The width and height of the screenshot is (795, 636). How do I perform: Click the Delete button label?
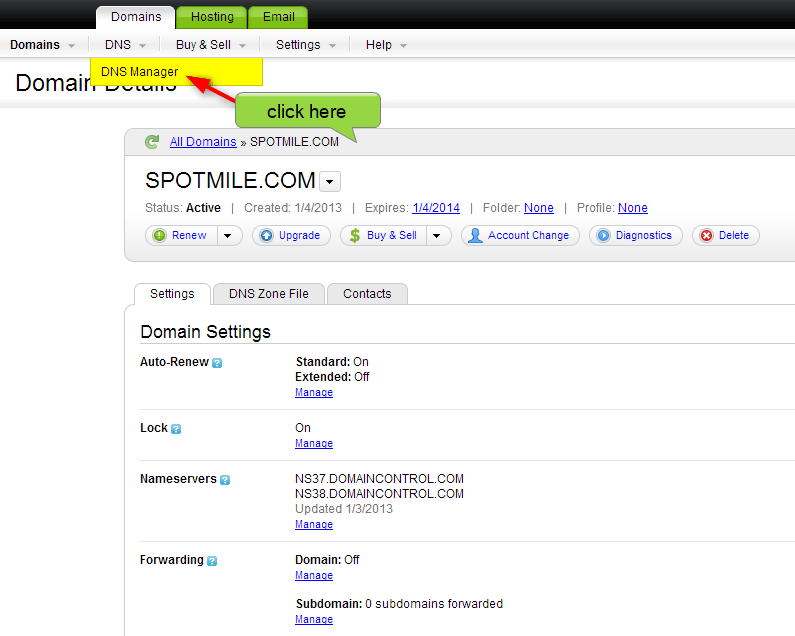tap(734, 235)
